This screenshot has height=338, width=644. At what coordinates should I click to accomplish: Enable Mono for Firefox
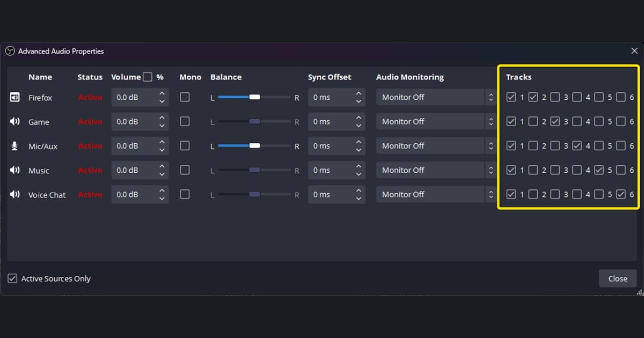click(185, 97)
